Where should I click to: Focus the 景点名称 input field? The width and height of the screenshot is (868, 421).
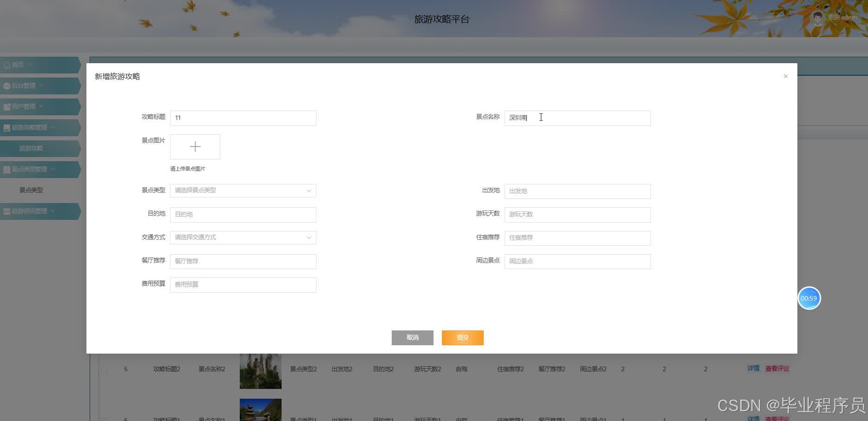pos(578,118)
